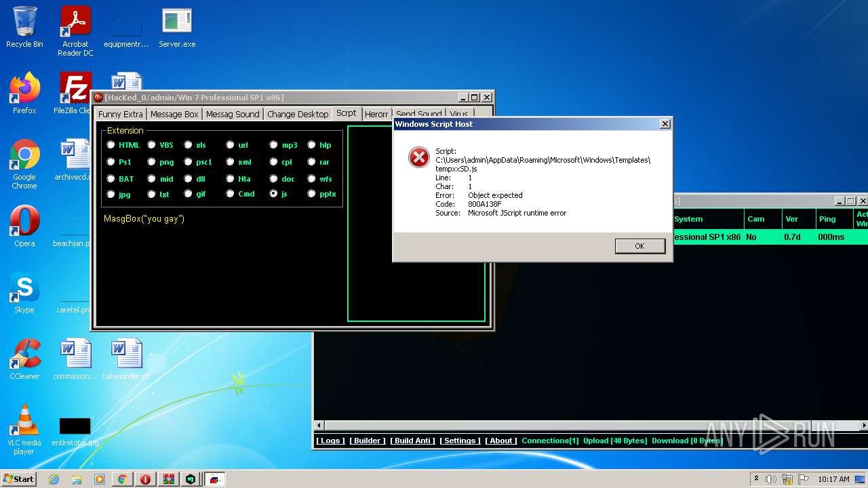Choose the Hta extension option
868x488 pixels.
[230, 179]
